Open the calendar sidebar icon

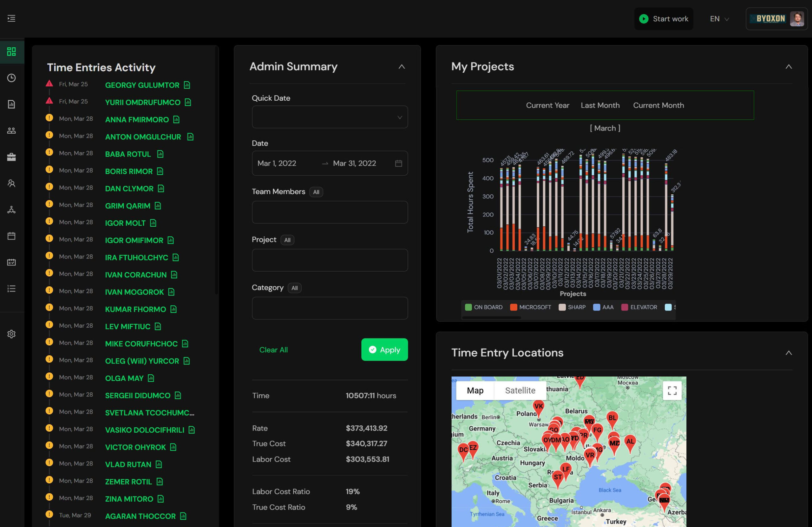point(11,236)
